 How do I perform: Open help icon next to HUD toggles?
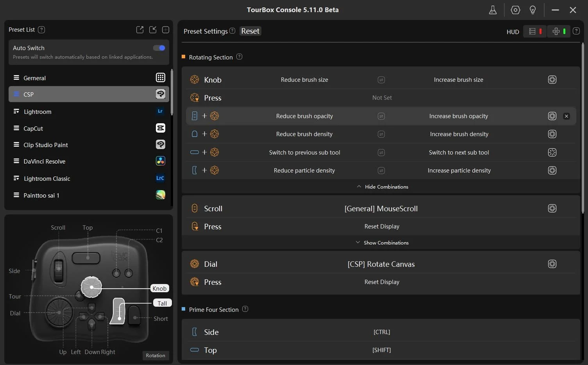576,31
